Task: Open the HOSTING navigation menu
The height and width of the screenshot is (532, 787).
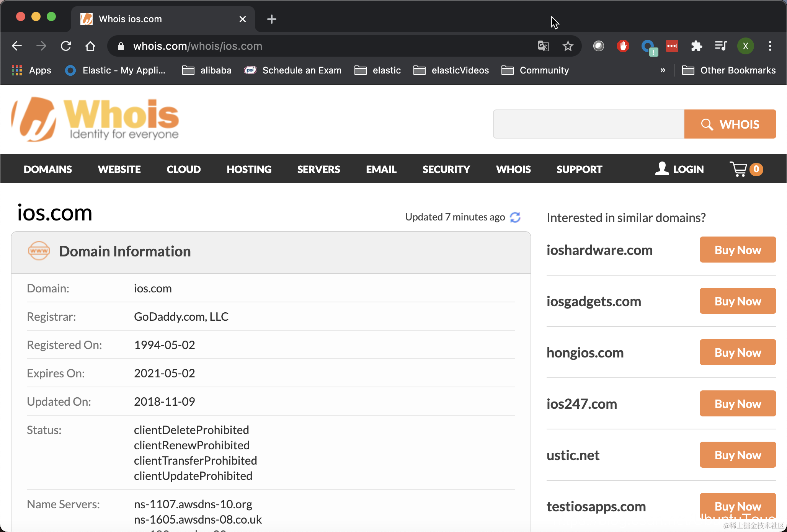Action: point(249,169)
